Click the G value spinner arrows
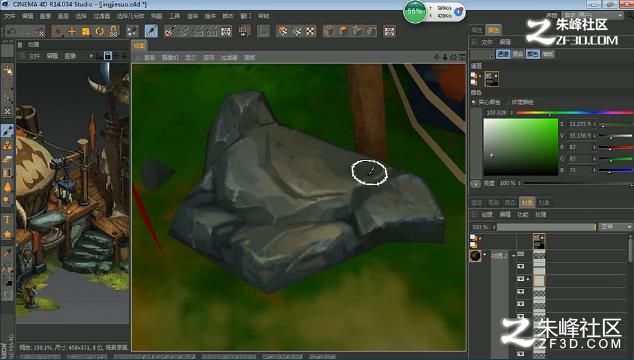The image size is (634, 360). click(x=594, y=159)
